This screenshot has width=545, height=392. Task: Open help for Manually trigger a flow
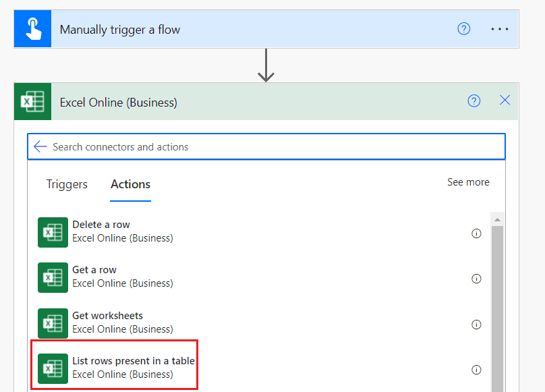click(x=464, y=28)
